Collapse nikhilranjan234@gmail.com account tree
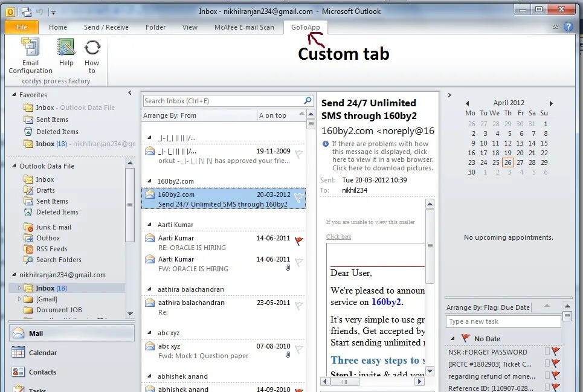Image resolution: width=583 pixels, height=392 pixels. pos(14,275)
